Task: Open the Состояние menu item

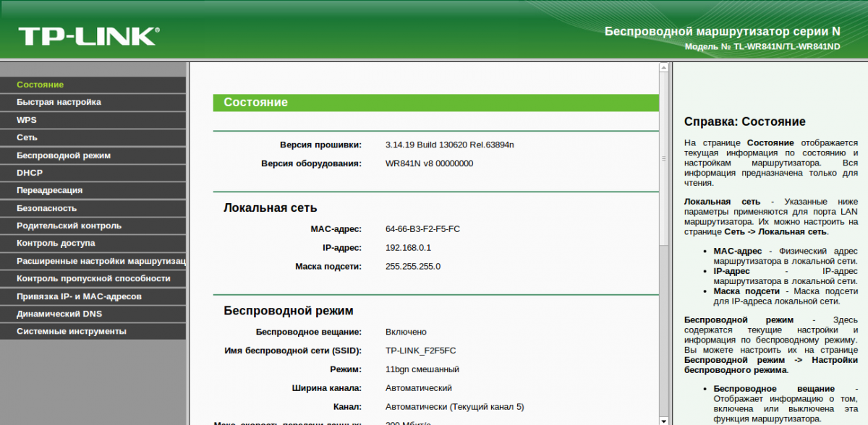Action: [93, 85]
